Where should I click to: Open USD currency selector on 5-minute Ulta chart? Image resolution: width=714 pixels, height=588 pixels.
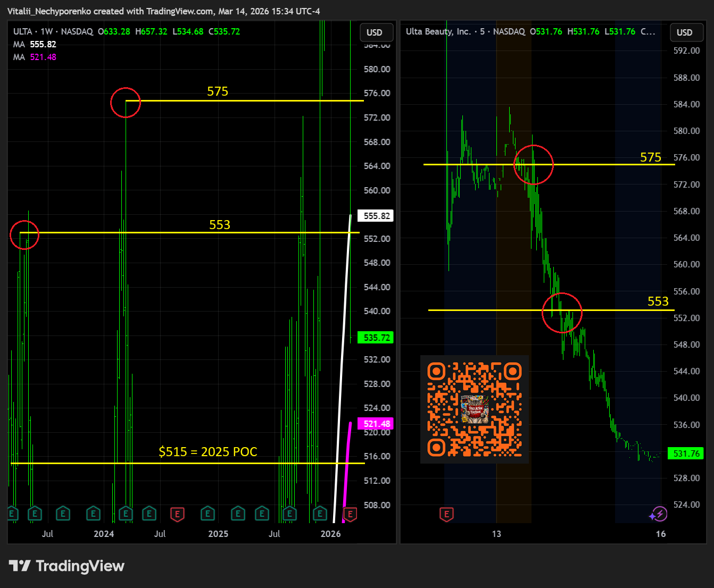point(686,32)
